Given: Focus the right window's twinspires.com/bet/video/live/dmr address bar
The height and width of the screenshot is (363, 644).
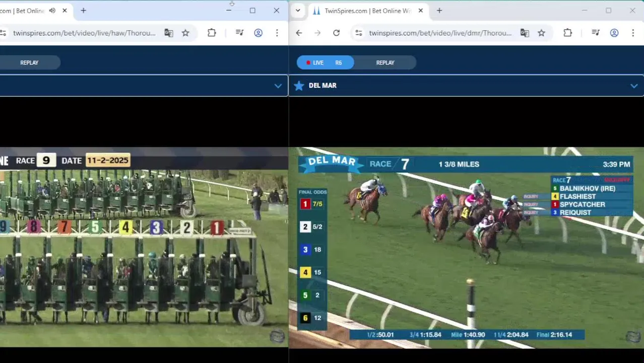Looking at the screenshot, I should point(440,33).
